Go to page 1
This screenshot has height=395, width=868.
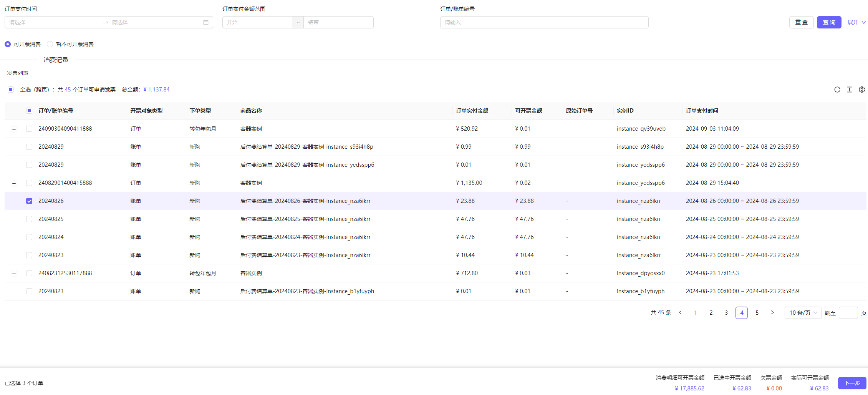tap(696, 313)
